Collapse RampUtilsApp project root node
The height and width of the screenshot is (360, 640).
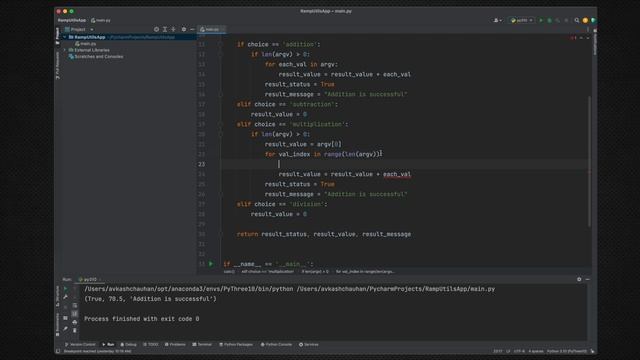click(64, 37)
